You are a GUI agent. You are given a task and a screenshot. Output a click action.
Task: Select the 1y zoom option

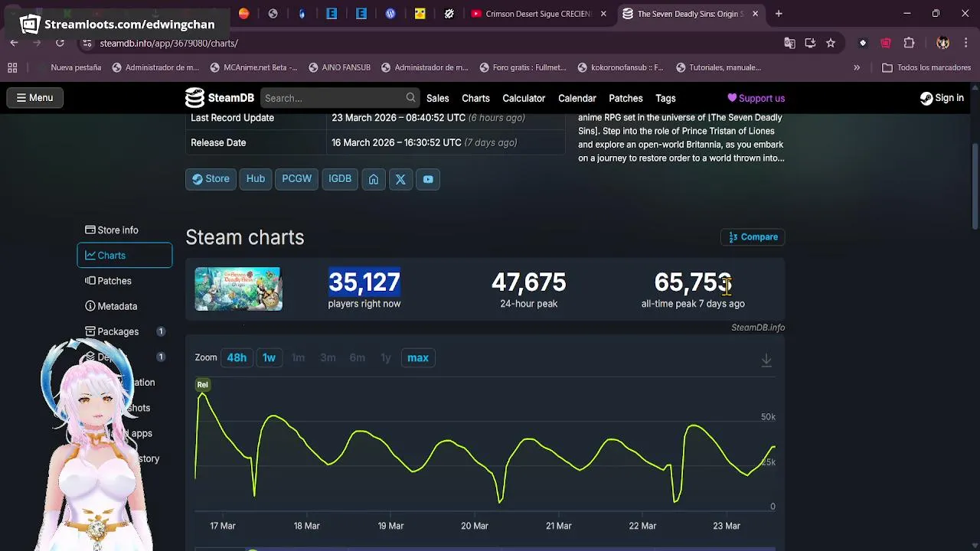point(386,357)
